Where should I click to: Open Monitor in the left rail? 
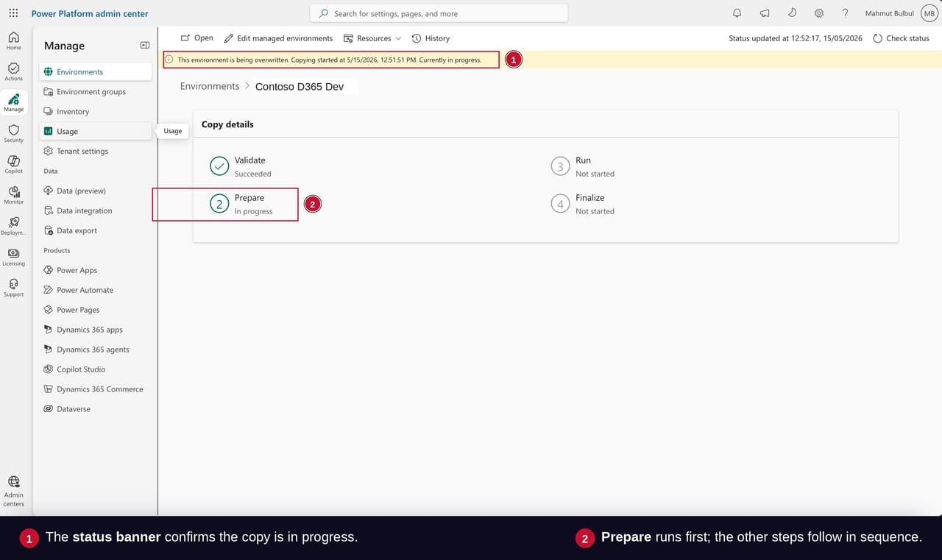pyautogui.click(x=13, y=196)
